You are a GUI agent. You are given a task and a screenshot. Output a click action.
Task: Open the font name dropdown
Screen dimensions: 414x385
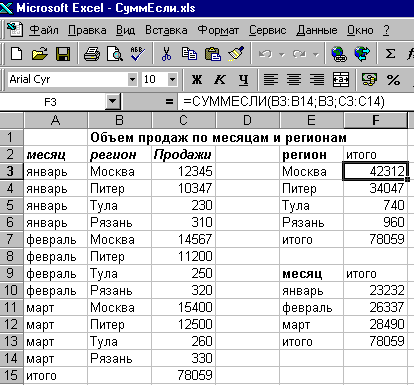[132, 79]
